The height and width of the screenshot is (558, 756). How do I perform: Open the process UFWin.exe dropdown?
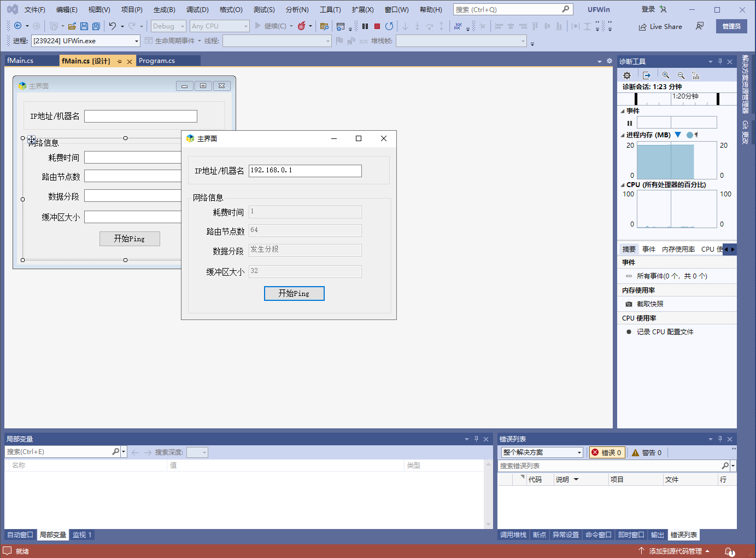(136, 41)
